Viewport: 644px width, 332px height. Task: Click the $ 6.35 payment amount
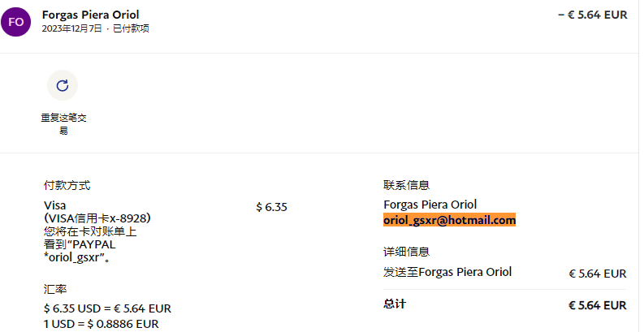[x=271, y=207]
